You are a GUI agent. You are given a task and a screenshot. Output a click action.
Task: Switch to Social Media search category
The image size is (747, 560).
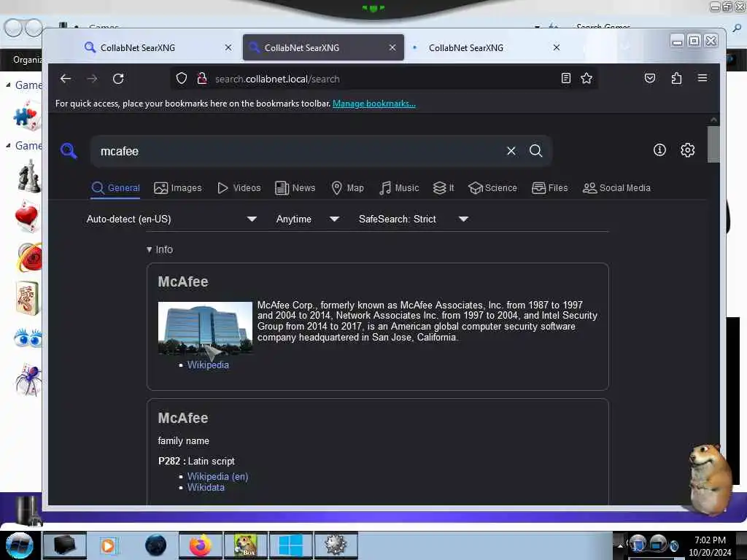click(616, 188)
